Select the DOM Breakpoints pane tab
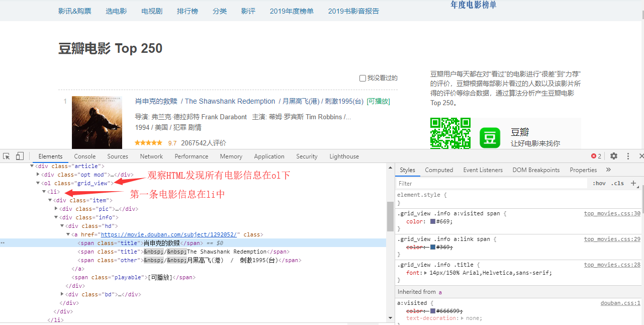Screen dimensions: 644x325 pos(536,170)
